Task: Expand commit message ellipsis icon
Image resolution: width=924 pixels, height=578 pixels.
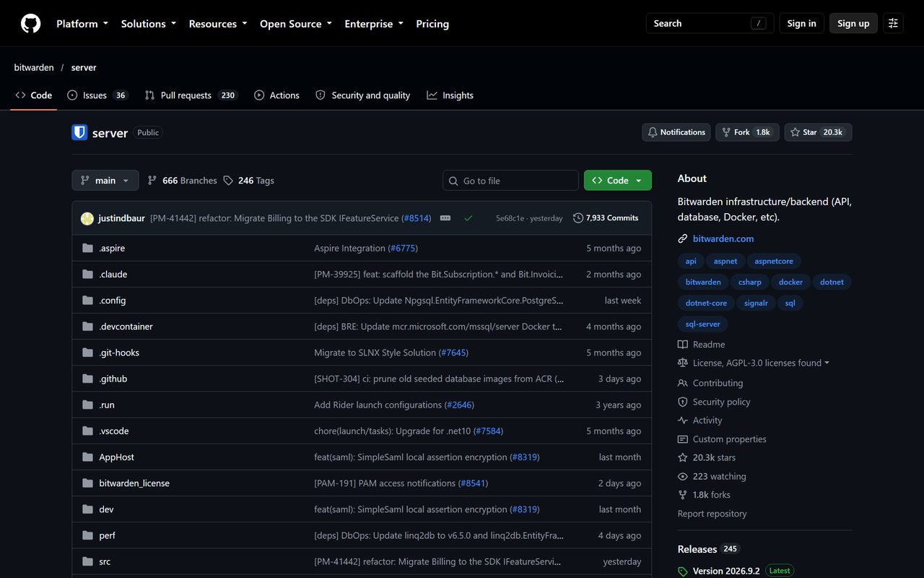Action: pyautogui.click(x=445, y=218)
